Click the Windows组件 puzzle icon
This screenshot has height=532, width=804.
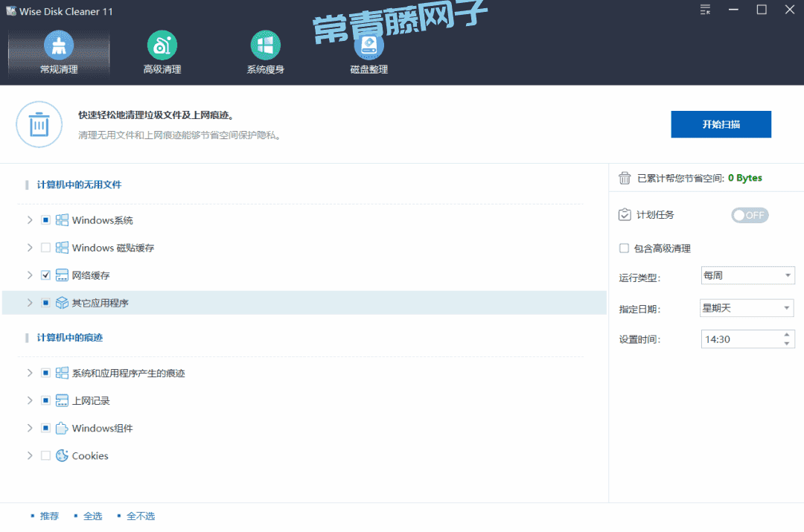[62, 428]
